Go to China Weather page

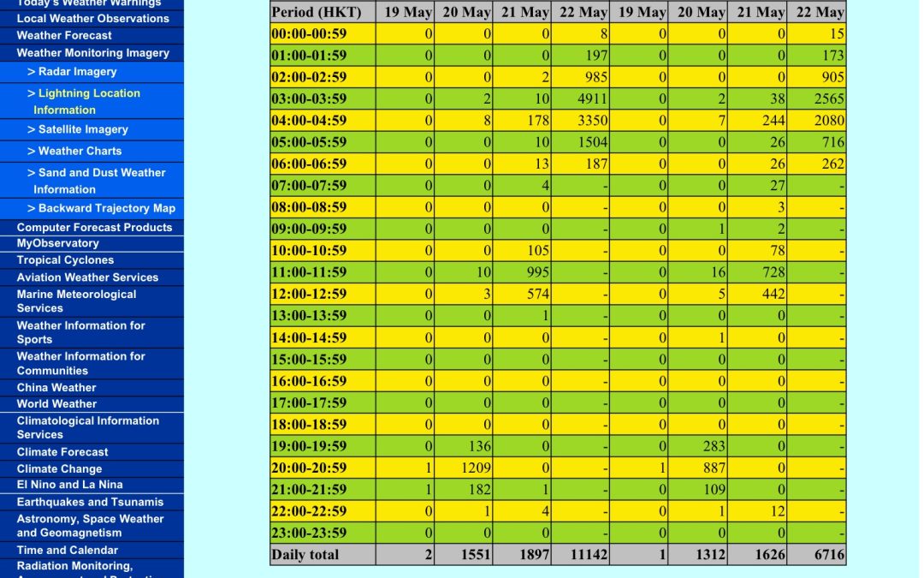(x=56, y=387)
